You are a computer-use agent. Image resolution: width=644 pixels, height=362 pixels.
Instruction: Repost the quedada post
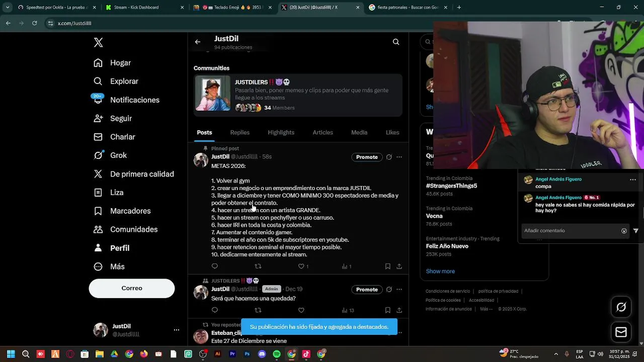coord(258,310)
